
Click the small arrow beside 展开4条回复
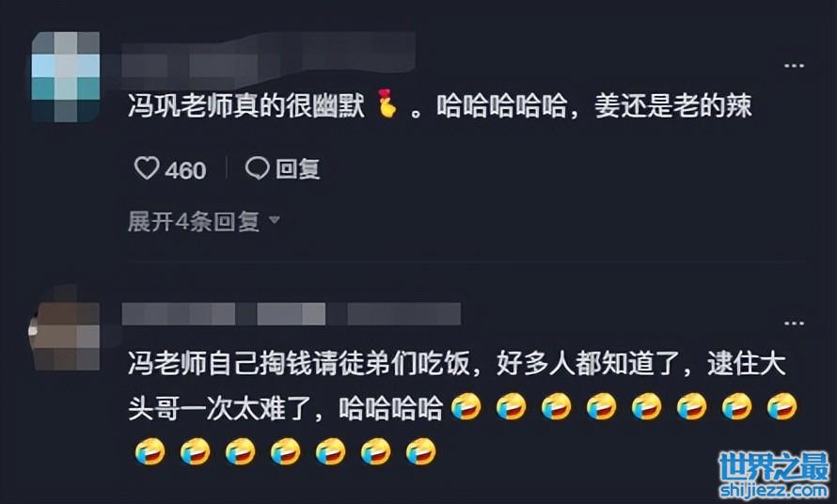click(x=275, y=219)
